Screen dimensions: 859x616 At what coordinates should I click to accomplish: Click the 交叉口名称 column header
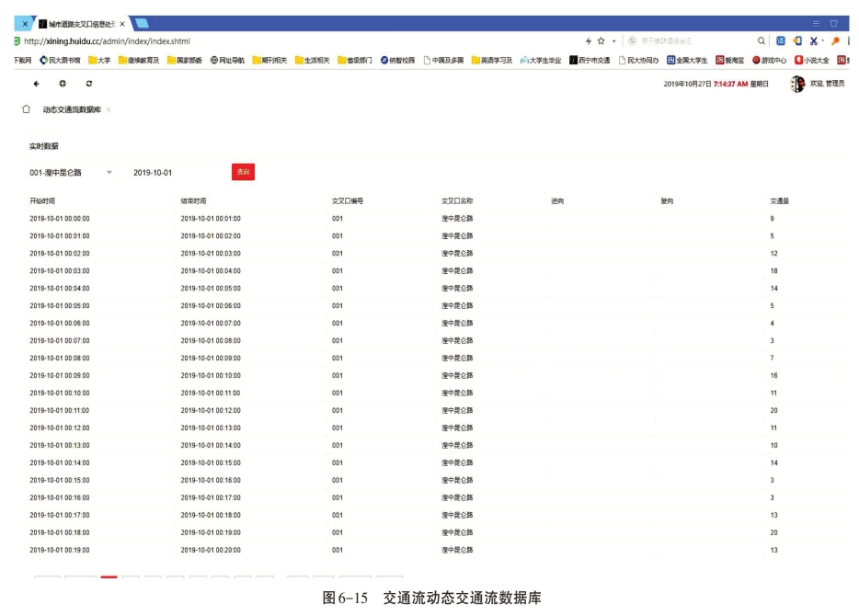pyautogui.click(x=457, y=201)
